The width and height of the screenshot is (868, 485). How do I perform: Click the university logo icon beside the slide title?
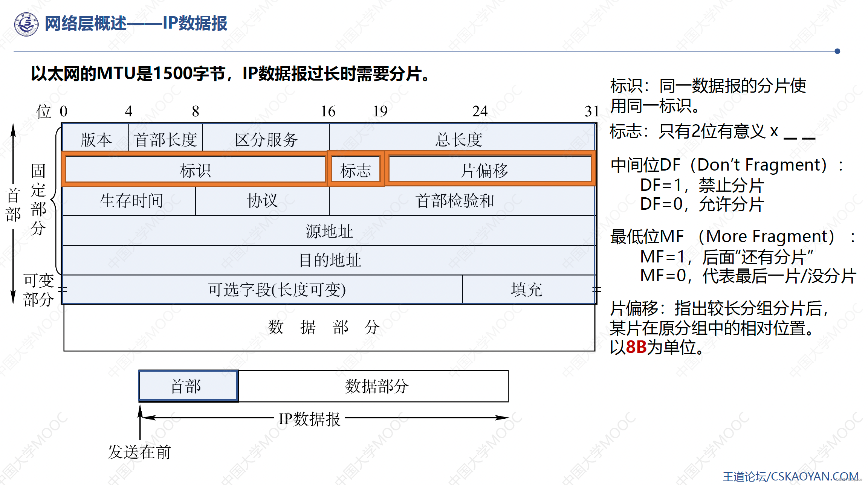click(26, 24)
